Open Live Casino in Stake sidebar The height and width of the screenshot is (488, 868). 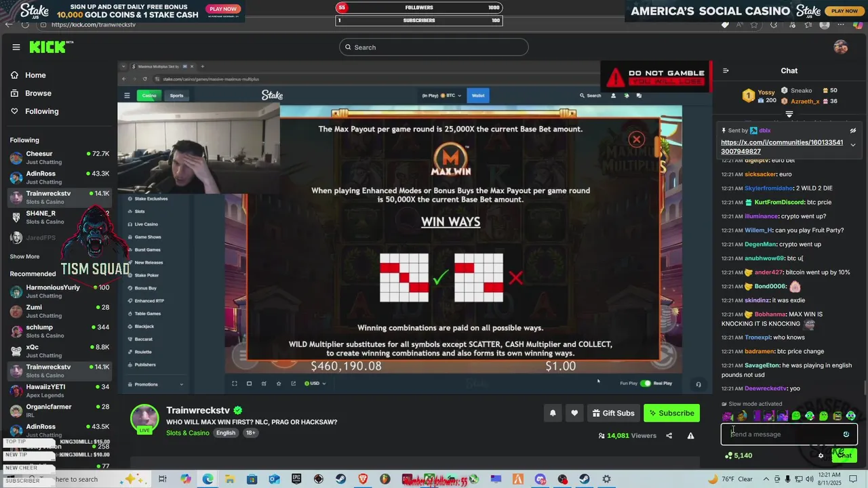pyautogui.click(x=146, y=224)
